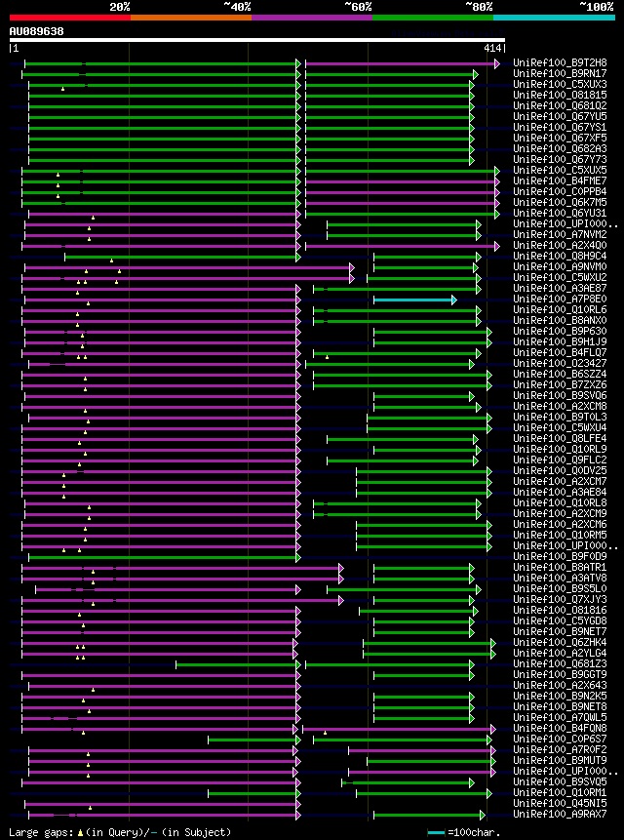Open hit UniRef100_Q10RM1
624x840 pixels.
coord(560,791)
